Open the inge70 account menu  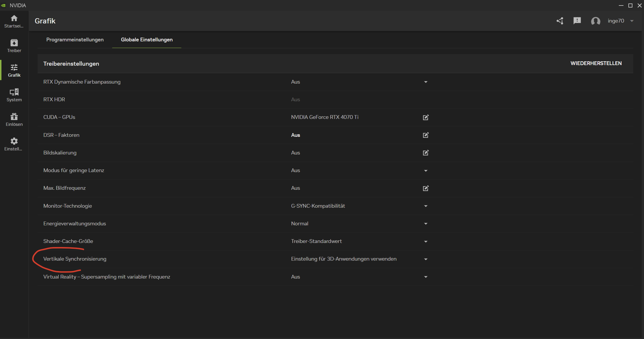(620, 21)
